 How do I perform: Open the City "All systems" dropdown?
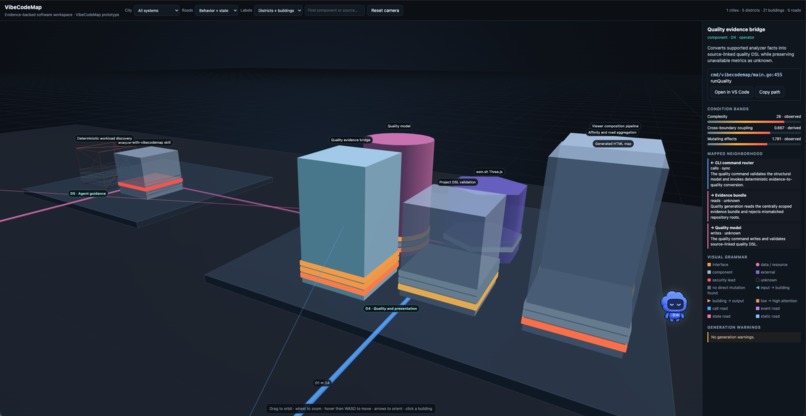tap(157, 10)
